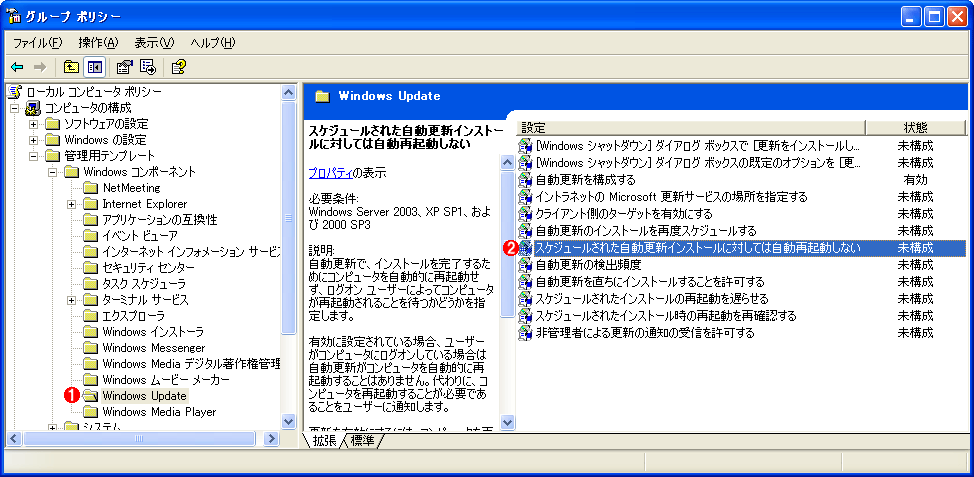
Task: Toggle the console tree show/hide icon
Action: 94,66
